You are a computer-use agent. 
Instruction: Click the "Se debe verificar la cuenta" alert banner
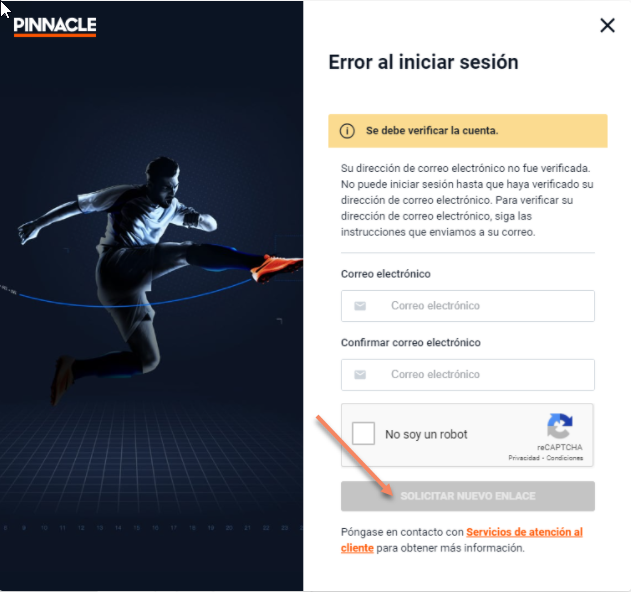coord(468,131)
